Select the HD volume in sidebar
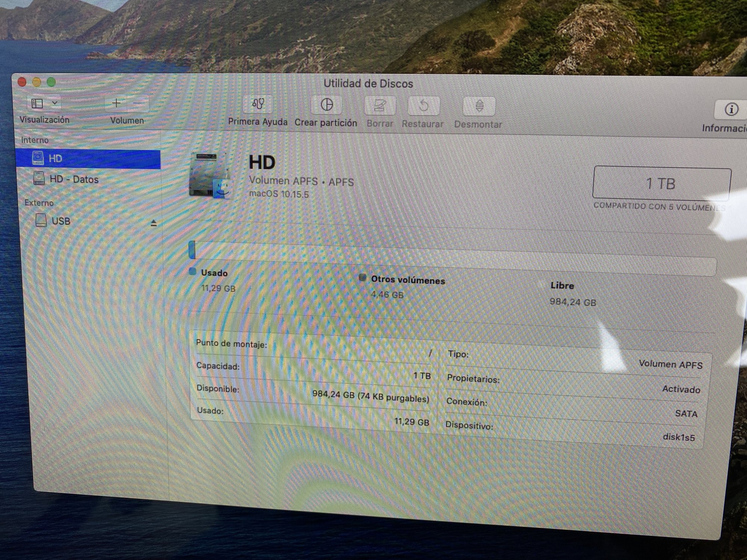747x560 pixels. 89,159
